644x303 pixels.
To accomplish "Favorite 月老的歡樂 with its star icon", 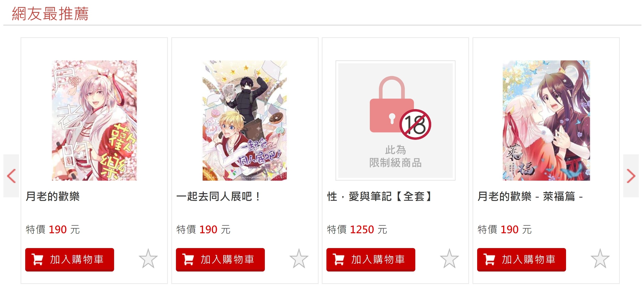I will (148, 258).
